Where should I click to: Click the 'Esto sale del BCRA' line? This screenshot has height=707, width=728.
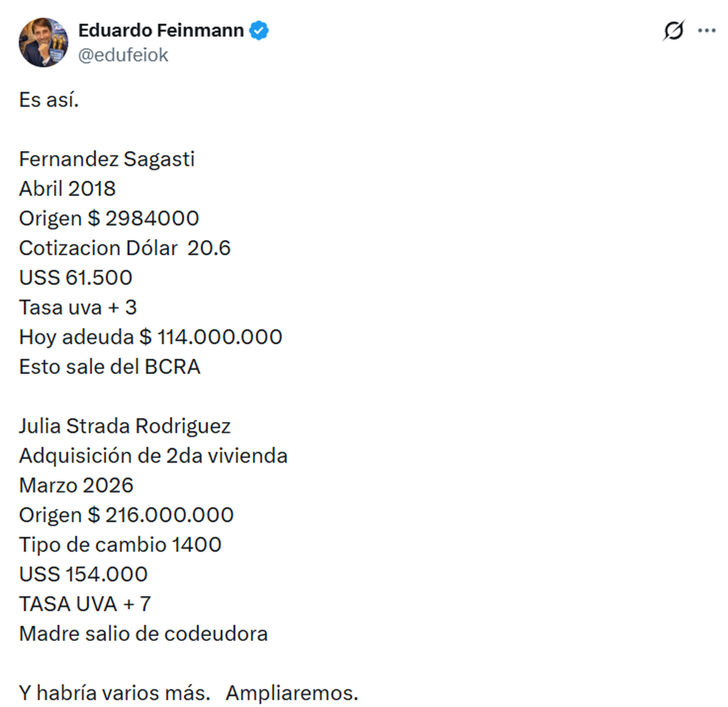[x=110, y=367]
